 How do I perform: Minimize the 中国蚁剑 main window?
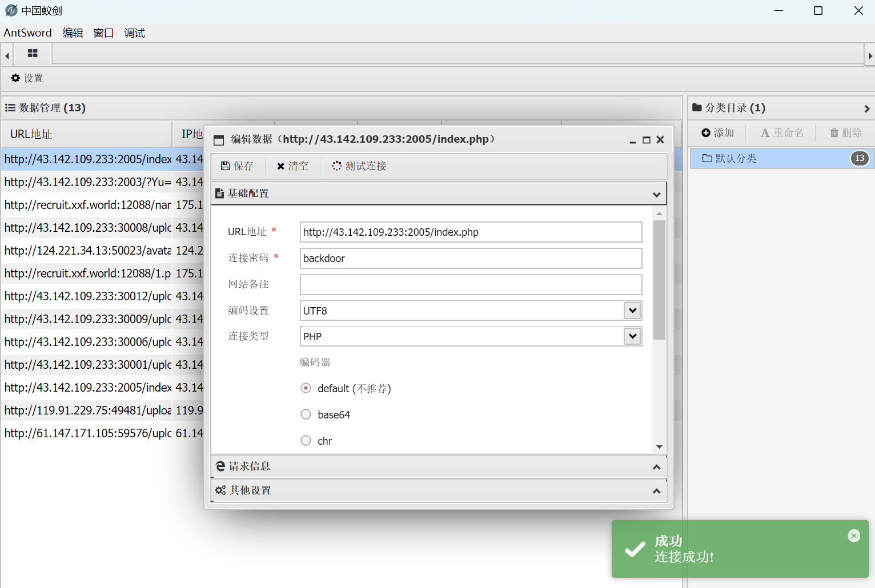point(778,11)
